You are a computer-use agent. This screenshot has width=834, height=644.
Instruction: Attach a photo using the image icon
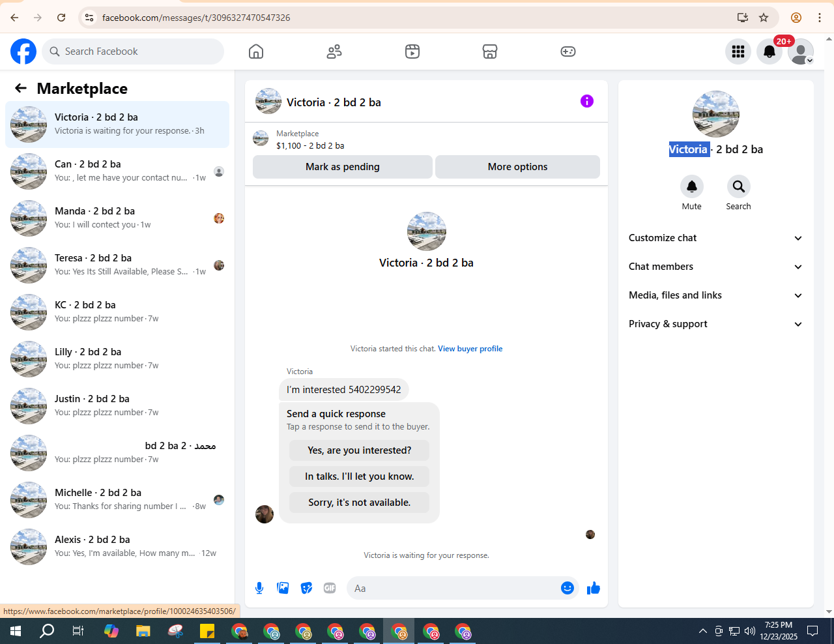pos(283,588)
